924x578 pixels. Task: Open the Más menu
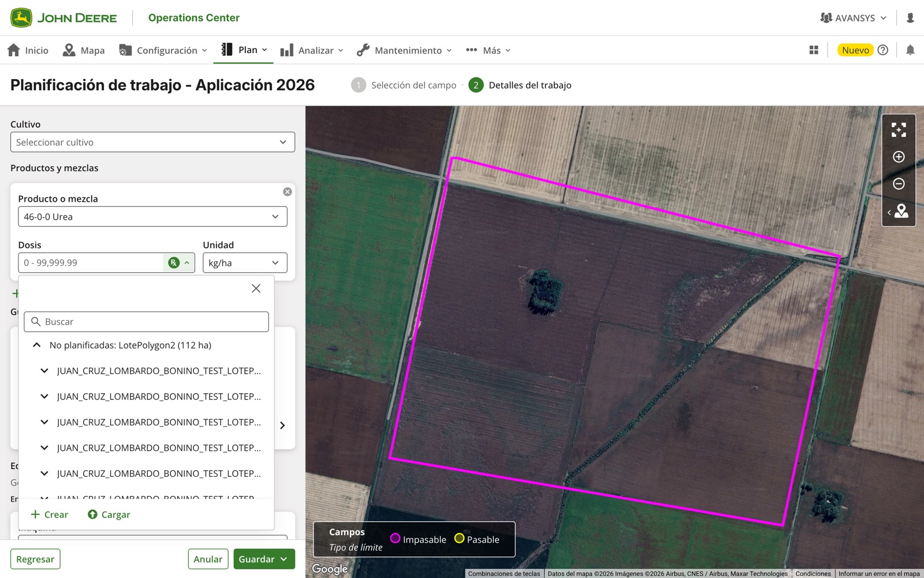coord(489,50)
